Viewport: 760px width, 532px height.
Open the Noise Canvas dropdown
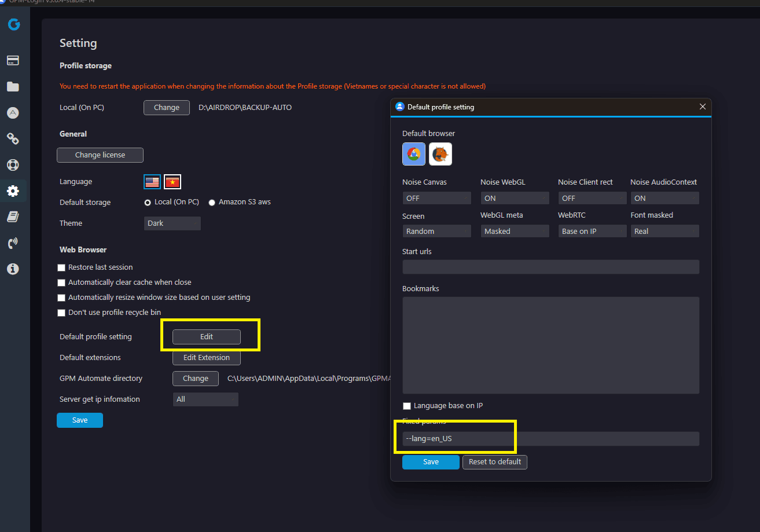coord(436,198)
